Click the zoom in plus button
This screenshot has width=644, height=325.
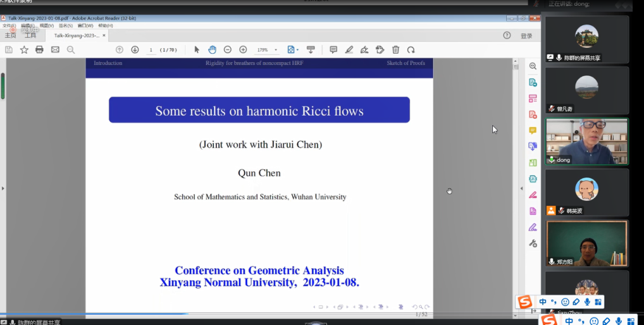pyautogui.click(x=243, y=50)
